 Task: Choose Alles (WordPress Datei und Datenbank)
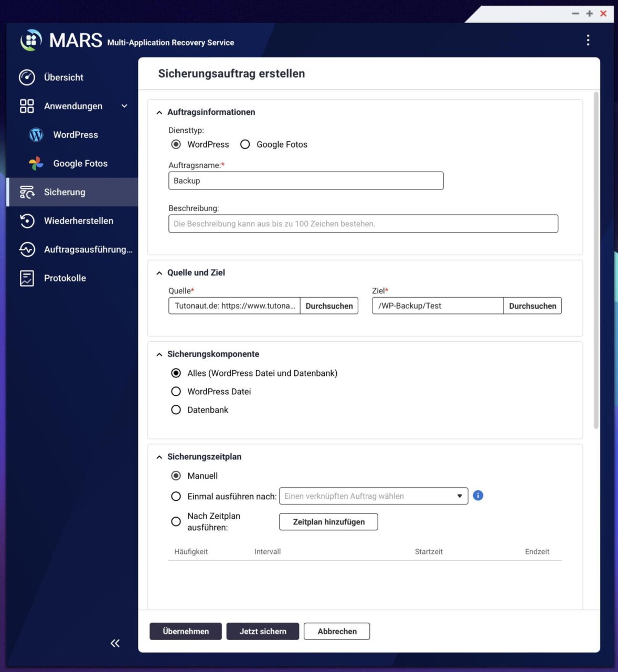click(x=176, y=373)
